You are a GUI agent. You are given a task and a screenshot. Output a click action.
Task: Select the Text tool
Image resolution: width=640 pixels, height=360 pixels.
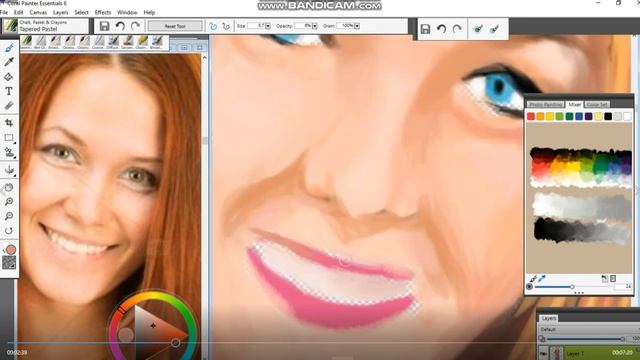pos(9,91)
